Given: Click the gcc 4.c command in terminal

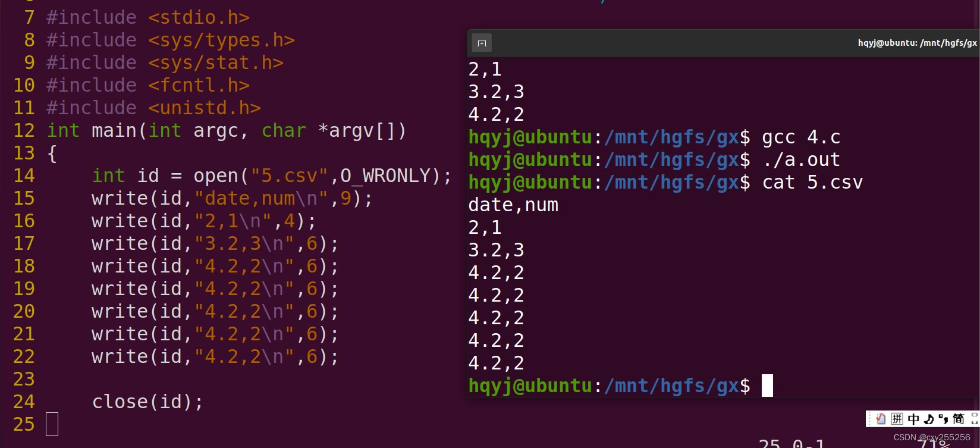Looking at the screenshot, I should tap(801, 137).
